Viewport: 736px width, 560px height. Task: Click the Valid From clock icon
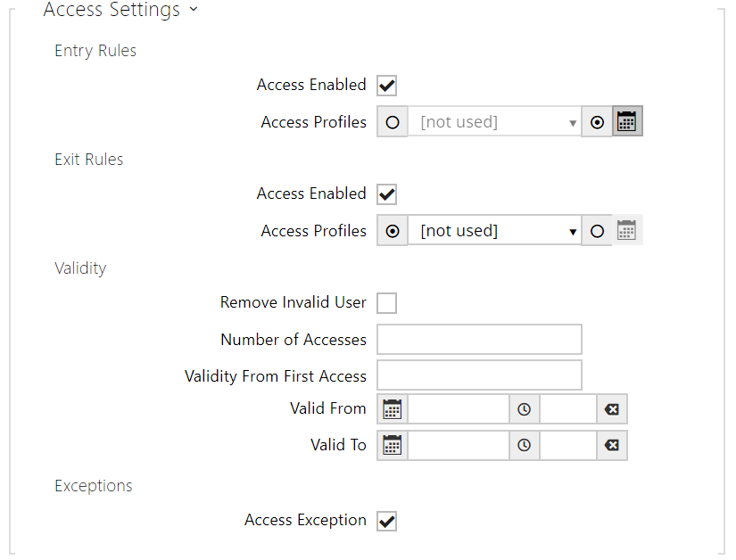pyautogui.click(x=525, y=409)
